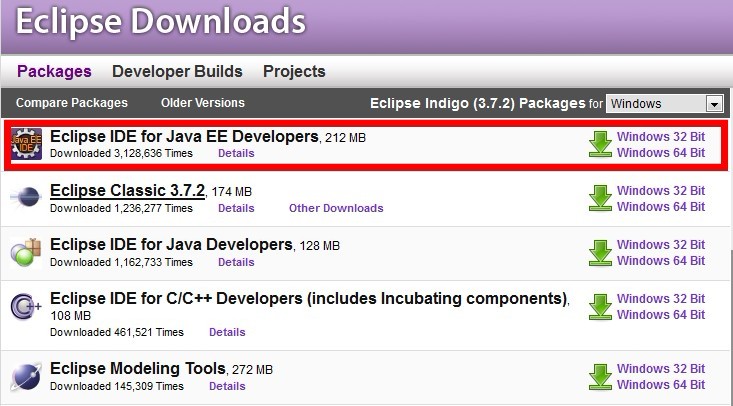This screenshot has width=733, height=406.
Task: View Details for Modeling Tools package
Action: [x=227, y=386]
